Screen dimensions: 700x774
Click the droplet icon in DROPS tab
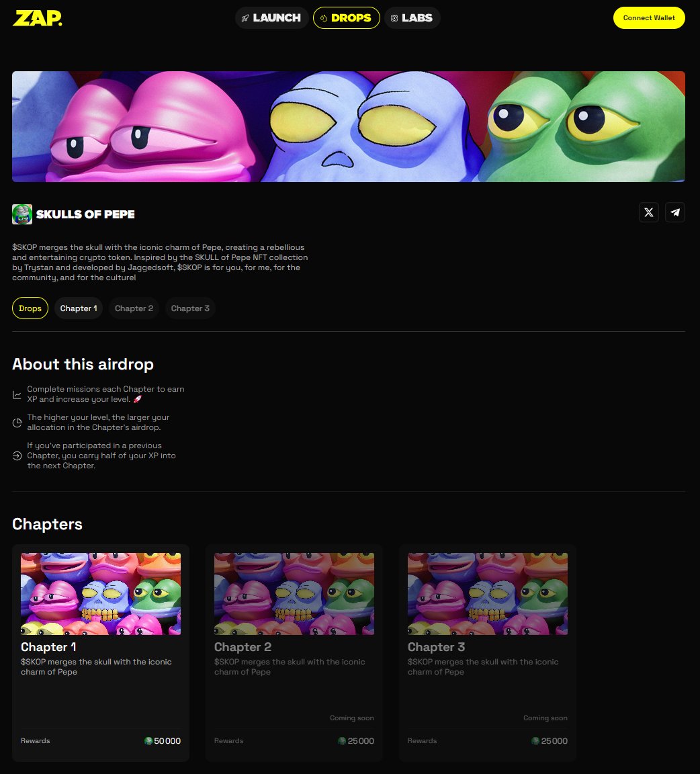pos(324,18)
